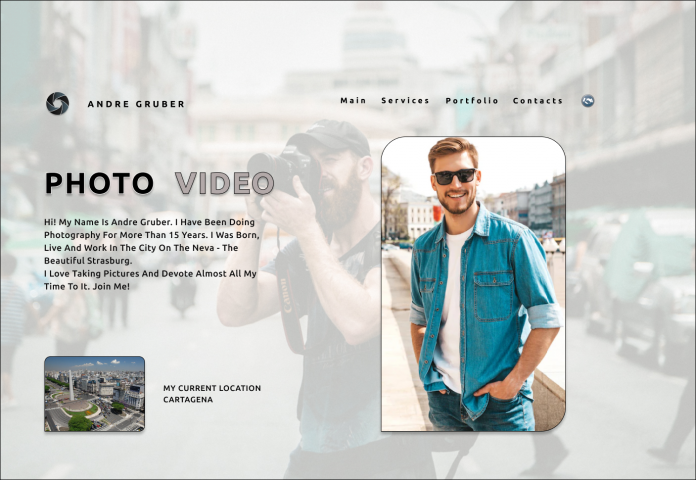696x480 pixels.
Task: Click the 'Time To It. Join Me!' text
Action: pyautogui.click(x=87, y=286)
